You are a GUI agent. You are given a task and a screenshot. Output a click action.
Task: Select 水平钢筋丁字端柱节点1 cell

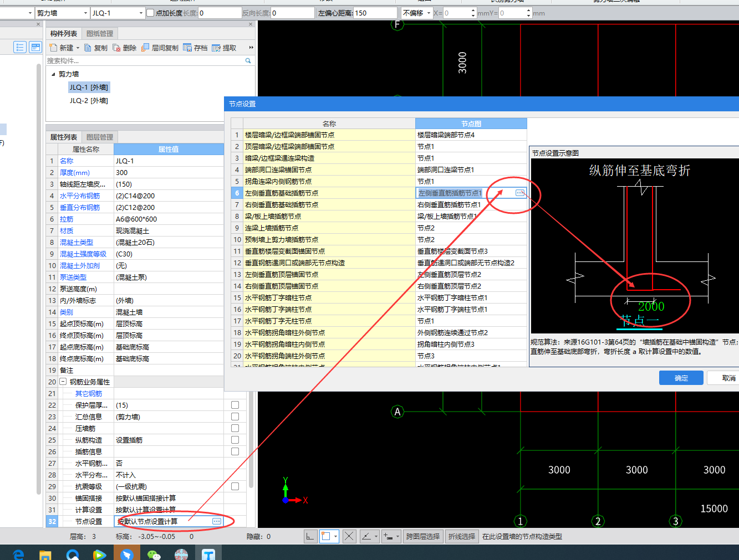tap(471, 309)
